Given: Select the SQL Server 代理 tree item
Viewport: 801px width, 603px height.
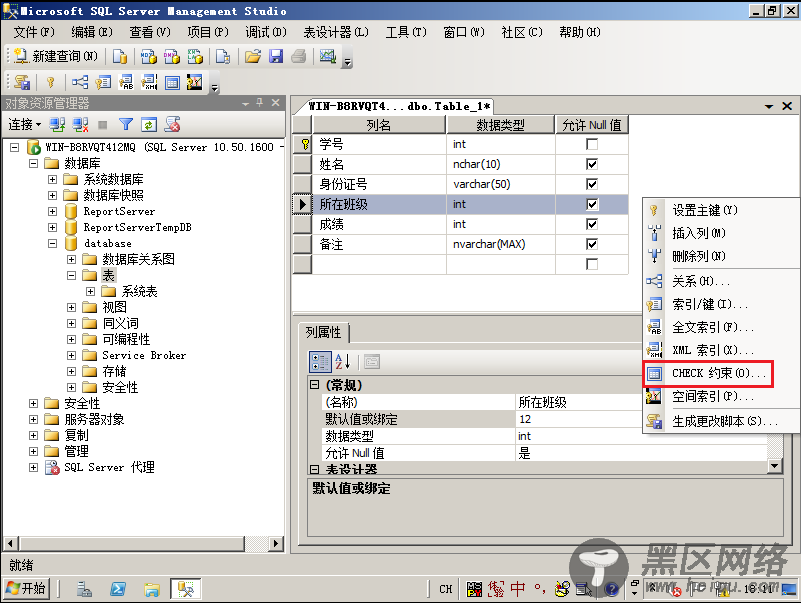Looking at the screenshot, I should [x=109, y=467].
